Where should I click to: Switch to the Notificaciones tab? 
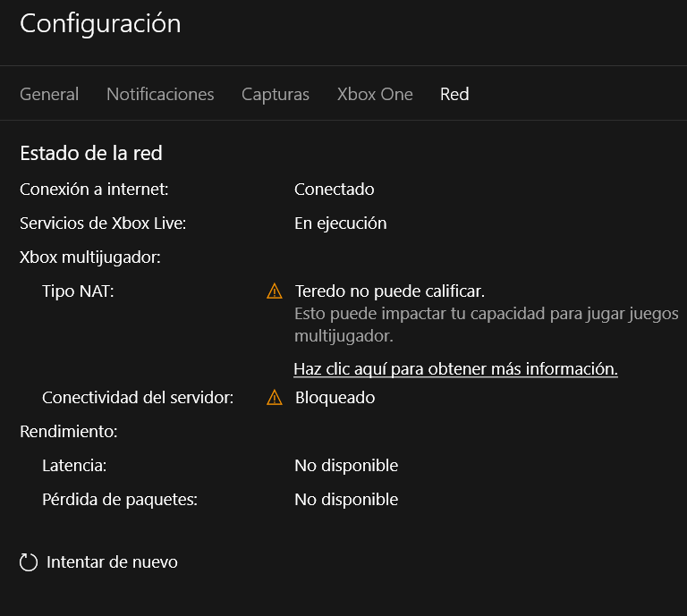pos(160,94)
